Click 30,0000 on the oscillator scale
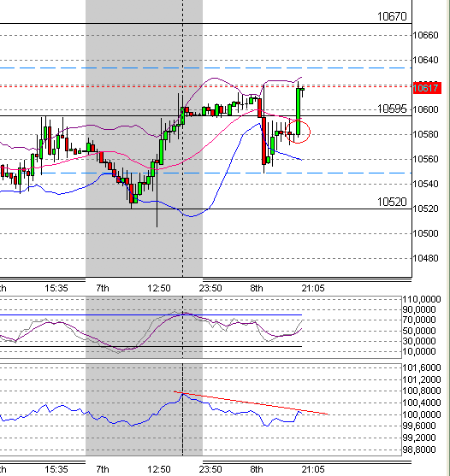 pyautogui.click(x=419, y=341)
